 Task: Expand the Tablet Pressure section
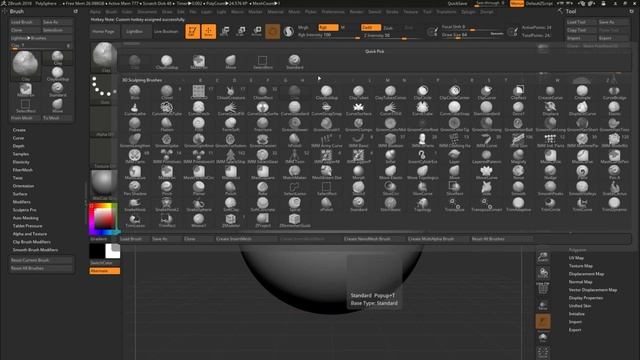(x=27, y=226)
